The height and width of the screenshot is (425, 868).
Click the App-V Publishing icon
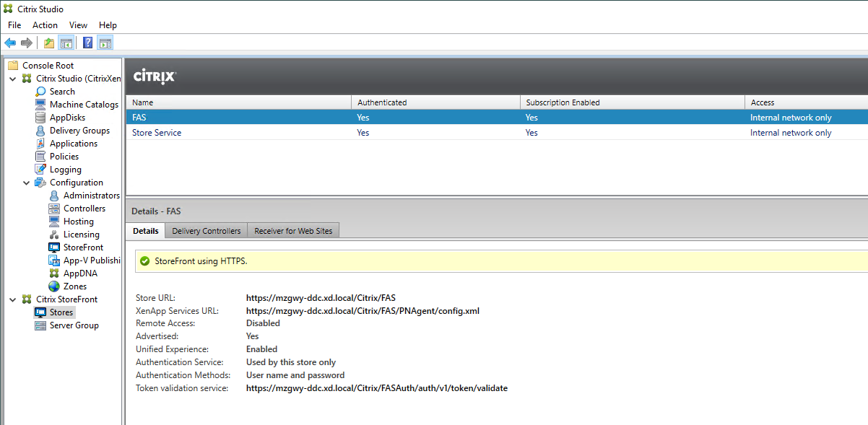[x=54, y=260]
